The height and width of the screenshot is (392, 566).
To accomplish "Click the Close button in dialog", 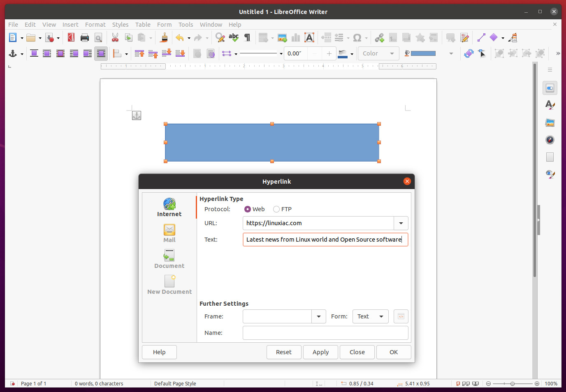I will 357,352.
